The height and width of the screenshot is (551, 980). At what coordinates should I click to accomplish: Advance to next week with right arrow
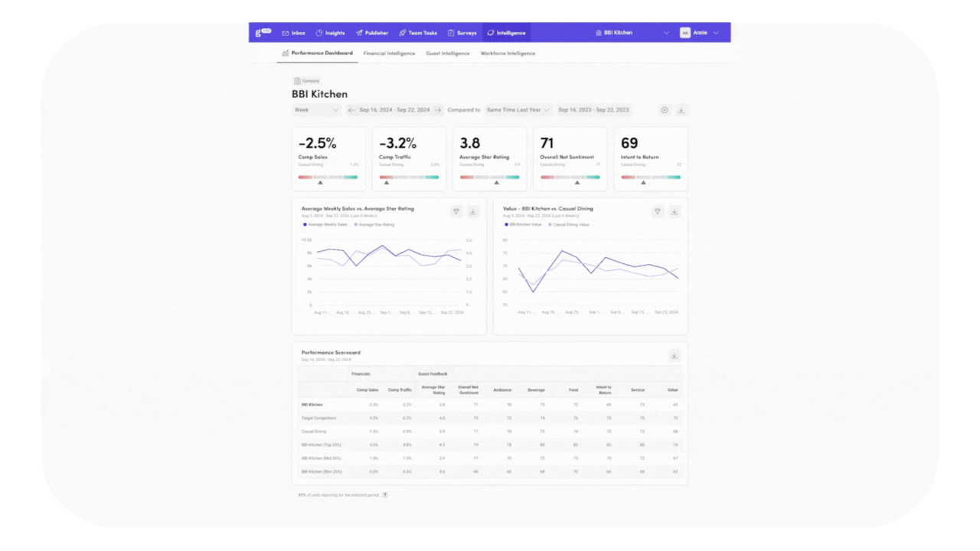[x=438, y=110]
